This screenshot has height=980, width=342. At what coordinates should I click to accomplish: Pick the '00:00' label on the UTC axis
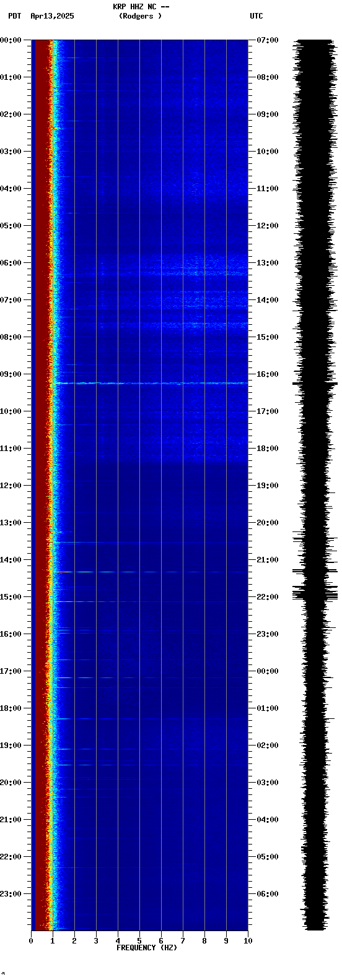point(268,671)
